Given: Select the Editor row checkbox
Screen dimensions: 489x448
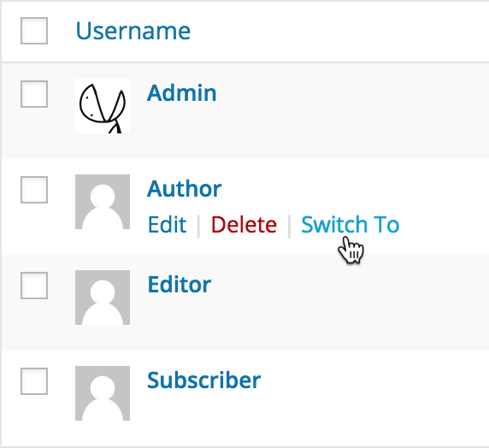Looking at the screenshot, I should click(34, 286).
